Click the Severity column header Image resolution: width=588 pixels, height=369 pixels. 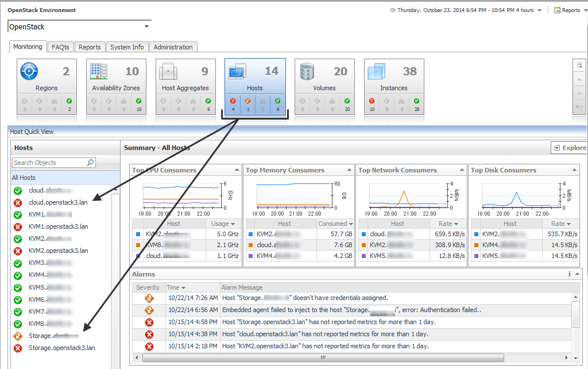pos(148,287)
